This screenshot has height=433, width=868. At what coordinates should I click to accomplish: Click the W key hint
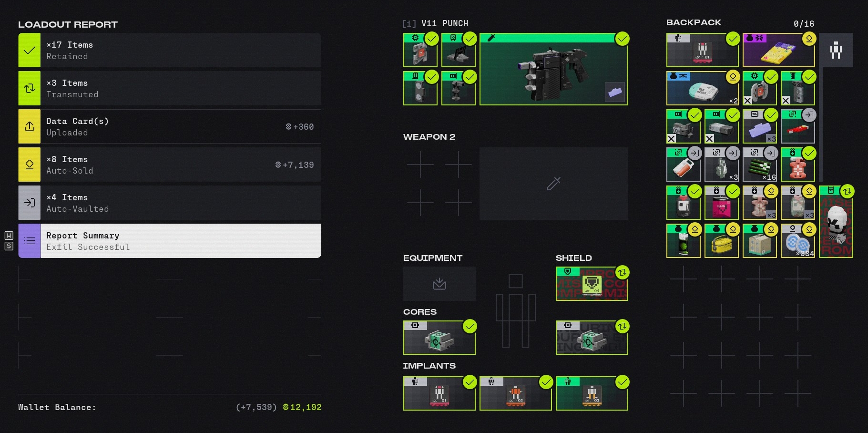tap(9, 236)
